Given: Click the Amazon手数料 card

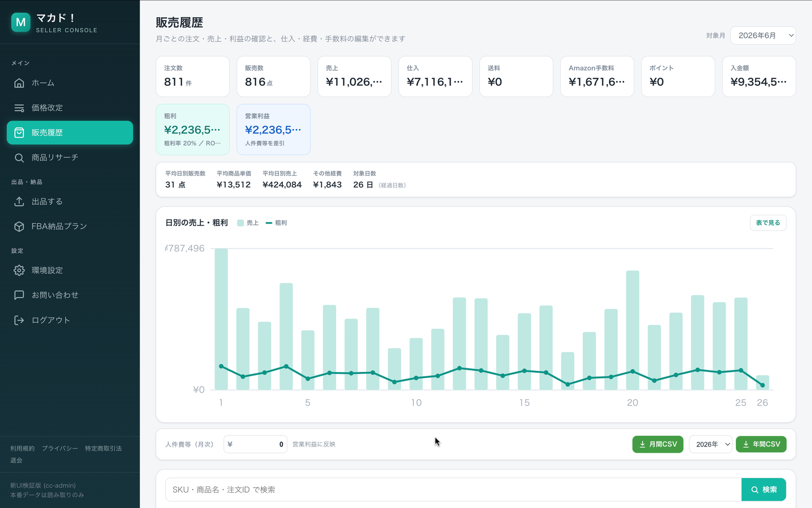Looking at the screenshot, I should [597, 76].
